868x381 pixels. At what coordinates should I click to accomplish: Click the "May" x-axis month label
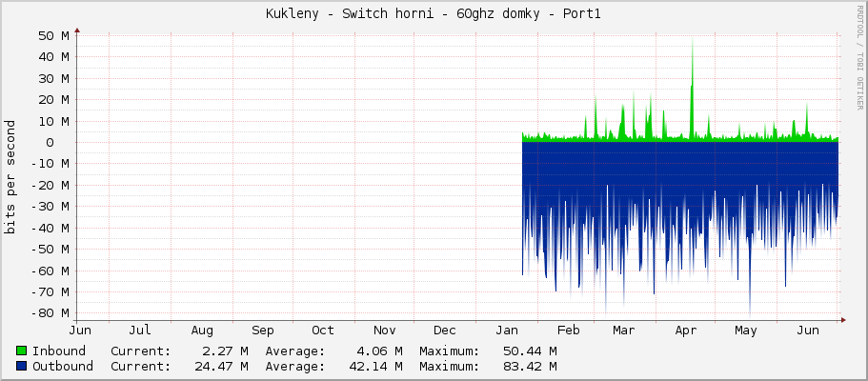(746, 331)
